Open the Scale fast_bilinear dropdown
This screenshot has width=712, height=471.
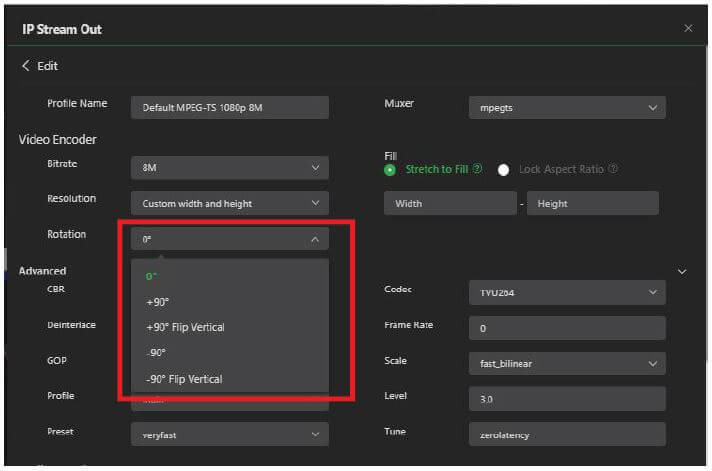[567, 363]
